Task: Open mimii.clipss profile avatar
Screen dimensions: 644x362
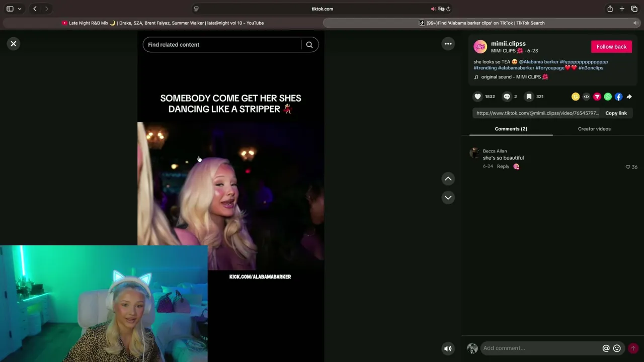Action: coord(480,47)
